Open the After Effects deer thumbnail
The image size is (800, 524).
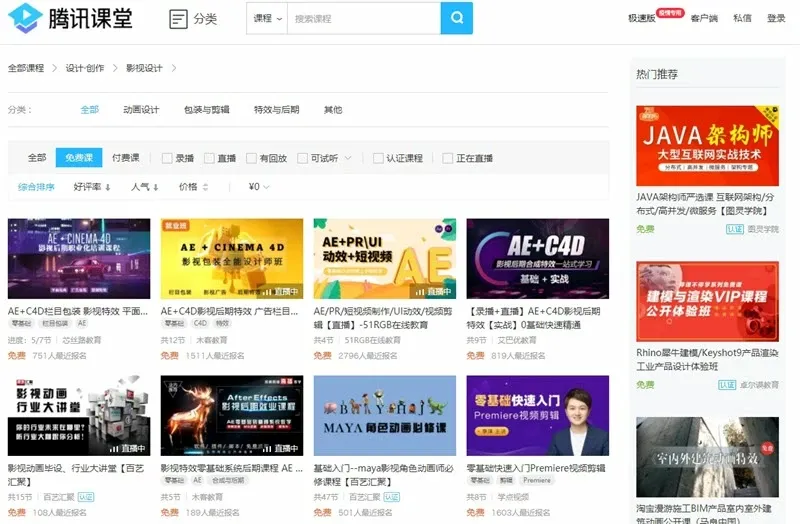click(232, 416)
